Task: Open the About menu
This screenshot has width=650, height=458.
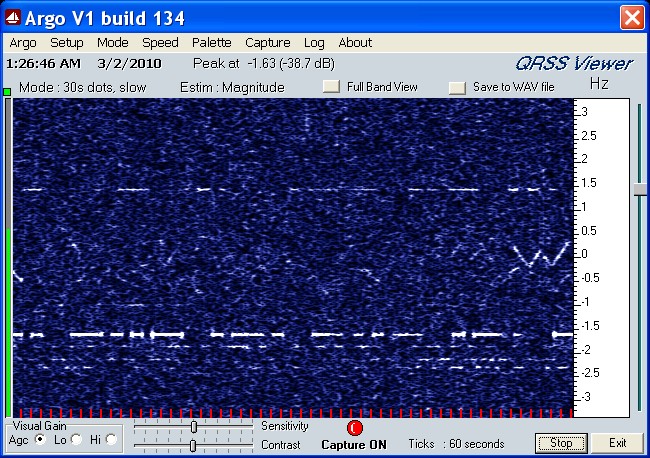Action: 355,43
